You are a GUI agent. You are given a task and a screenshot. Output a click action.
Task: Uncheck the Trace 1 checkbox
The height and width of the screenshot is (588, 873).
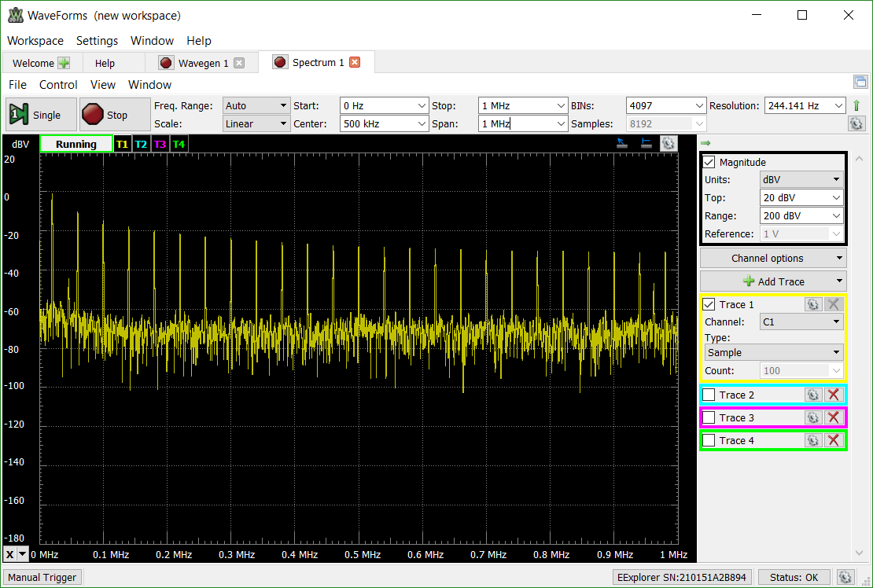pos(709,304)
